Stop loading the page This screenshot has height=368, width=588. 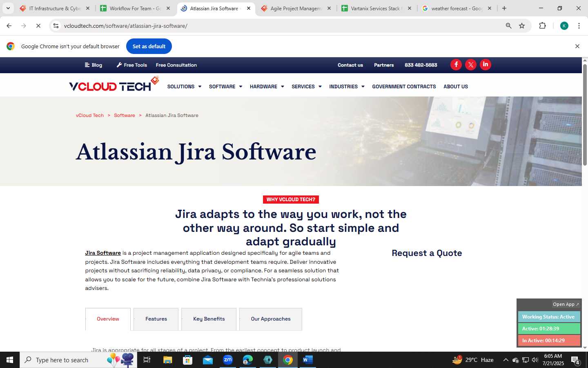pyautogui.click(x=38, y=26)
